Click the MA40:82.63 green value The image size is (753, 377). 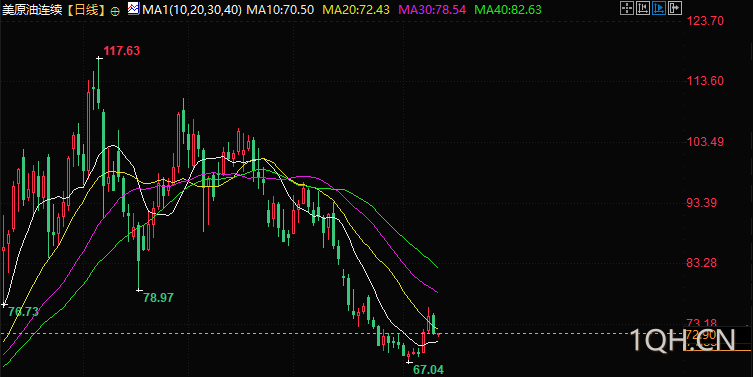(508, 10)
